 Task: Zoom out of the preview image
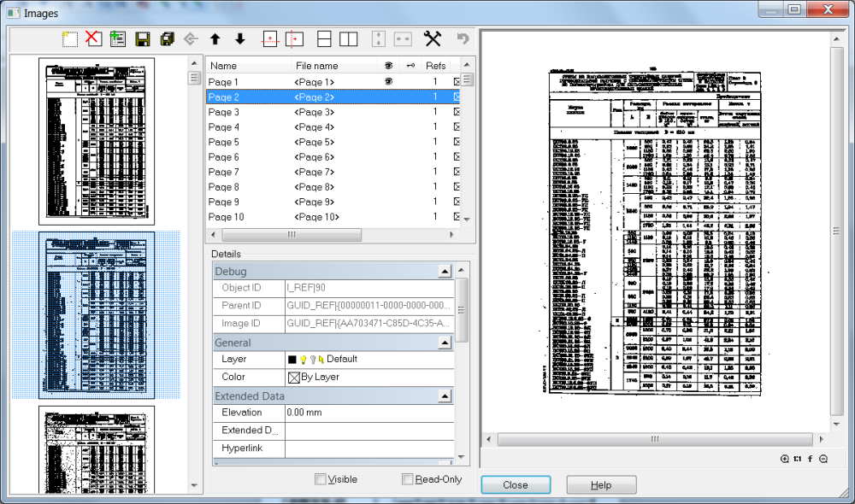point(823,459)
